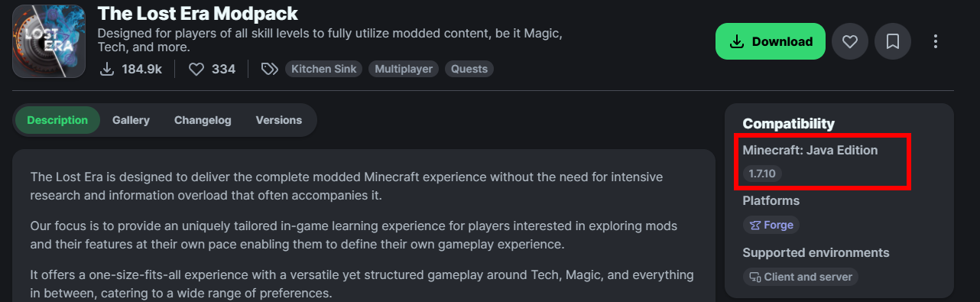This screenshot has width=980, height=302.
Task: Click the bookmark save icon button
Action: [893, 41]
